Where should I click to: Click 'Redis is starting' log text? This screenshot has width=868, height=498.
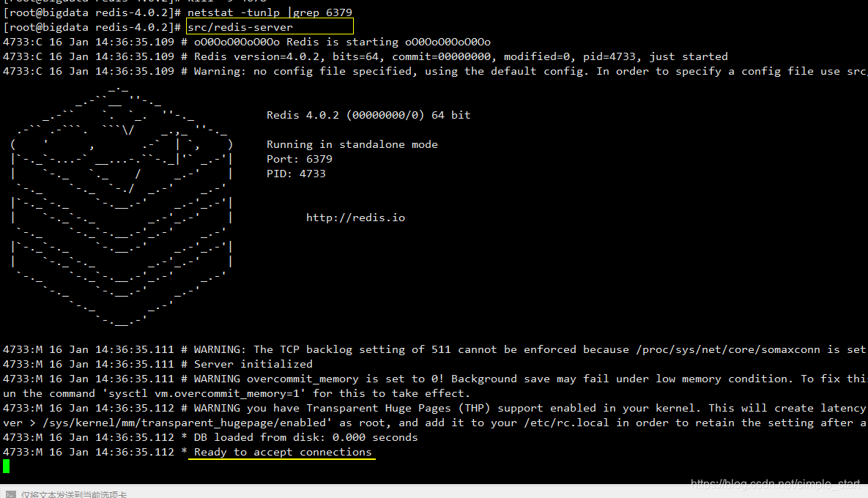(x=342, y=42)
